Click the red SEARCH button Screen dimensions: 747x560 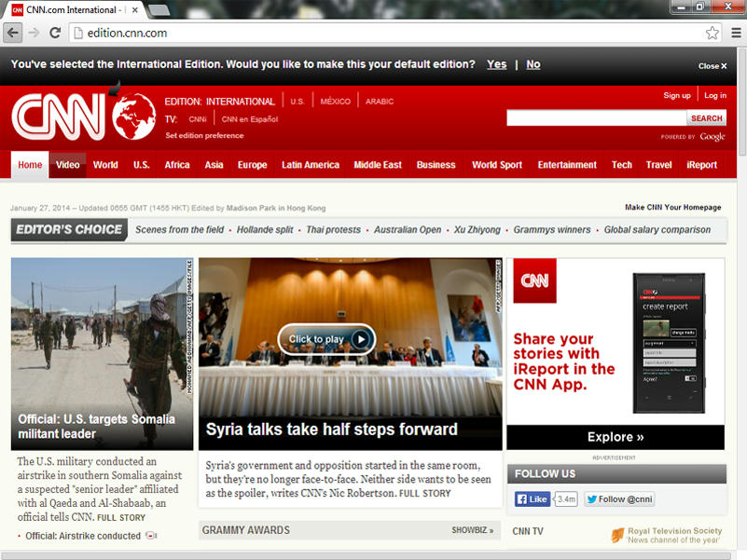707,118
